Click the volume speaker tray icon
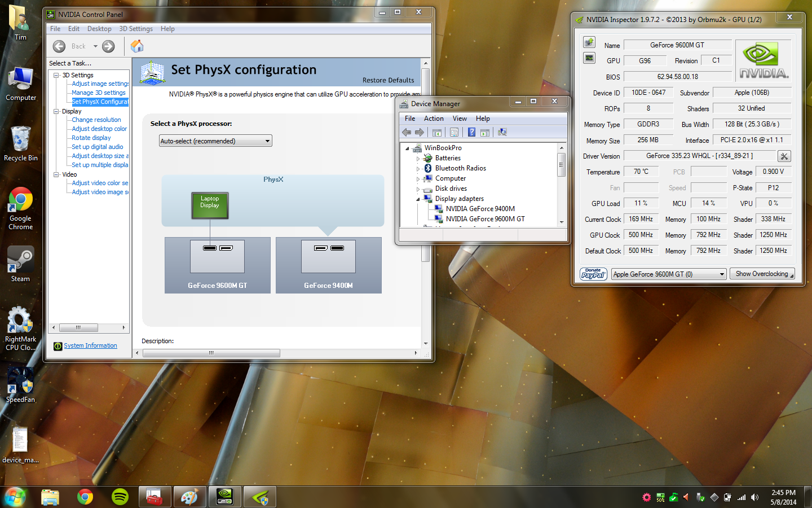Image resolution: width=812 pixels, height=508 pixels. (x=754, y=497)
